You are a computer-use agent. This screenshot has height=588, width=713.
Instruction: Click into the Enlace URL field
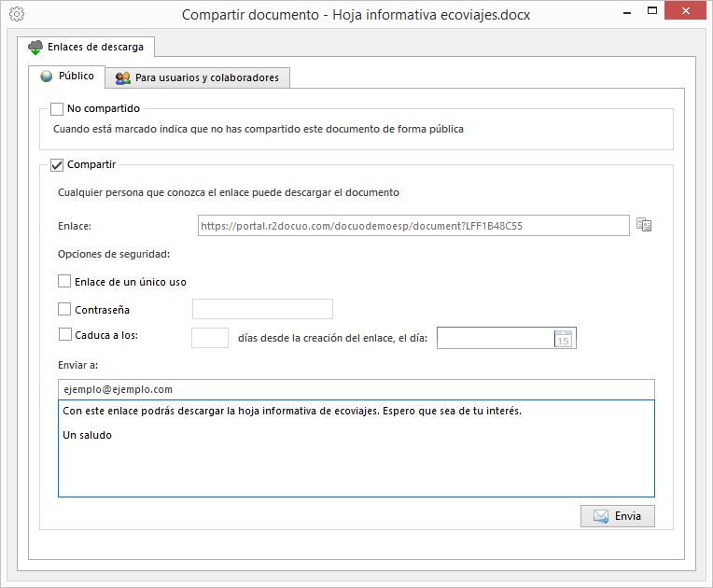(413, 226)
